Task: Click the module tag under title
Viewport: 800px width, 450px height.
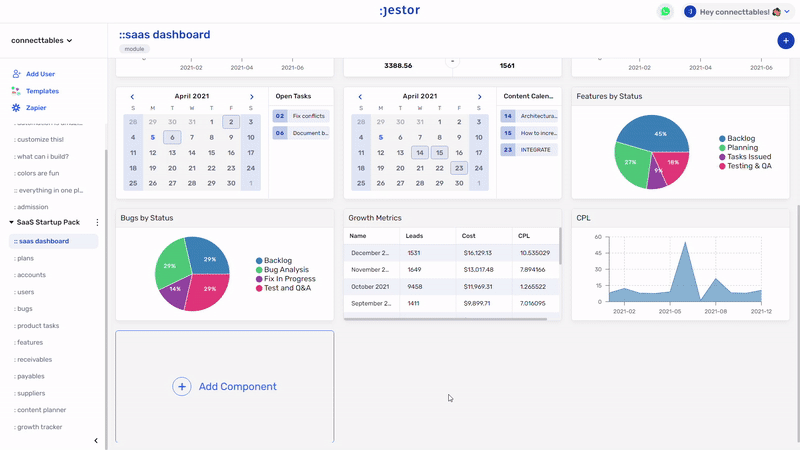Action: pyautogui.click(x=135, y=49)
